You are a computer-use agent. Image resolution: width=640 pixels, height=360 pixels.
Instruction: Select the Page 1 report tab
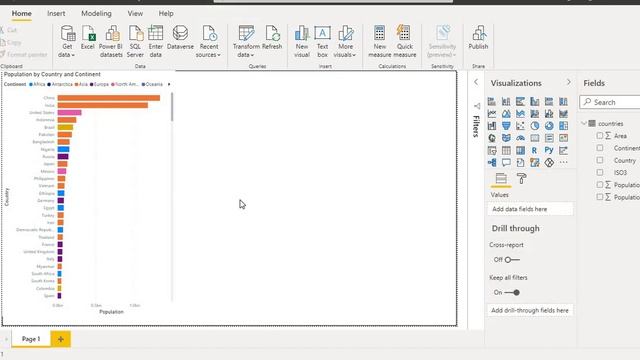tap(31, 339)
